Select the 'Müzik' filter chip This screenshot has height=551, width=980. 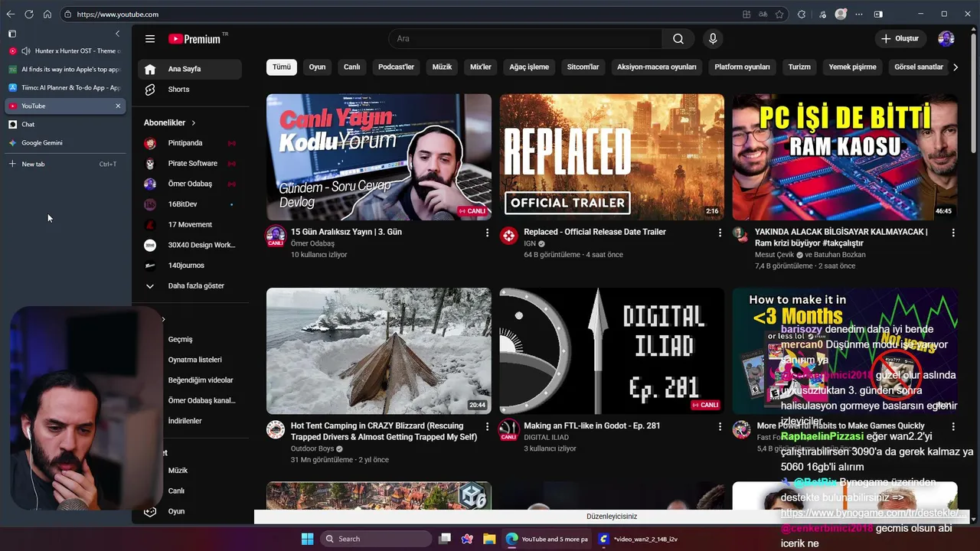443,67
